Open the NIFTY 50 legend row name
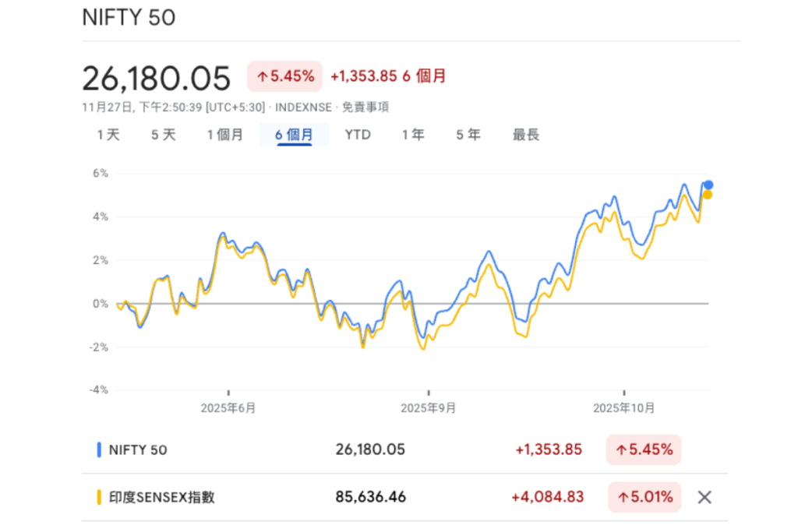 coord(138,450)
